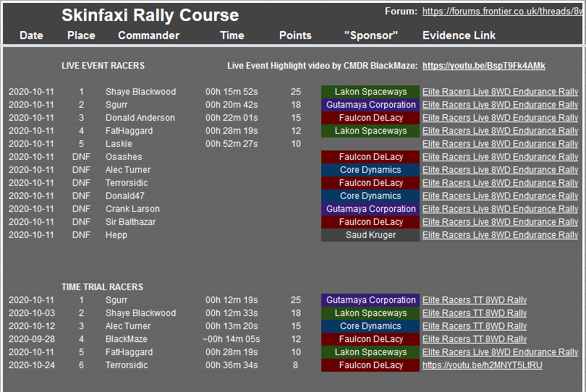This screenshot has width=586, height=392.
Task: Open TT Rally link for Sgurr time trial
Action: [475, 300]
